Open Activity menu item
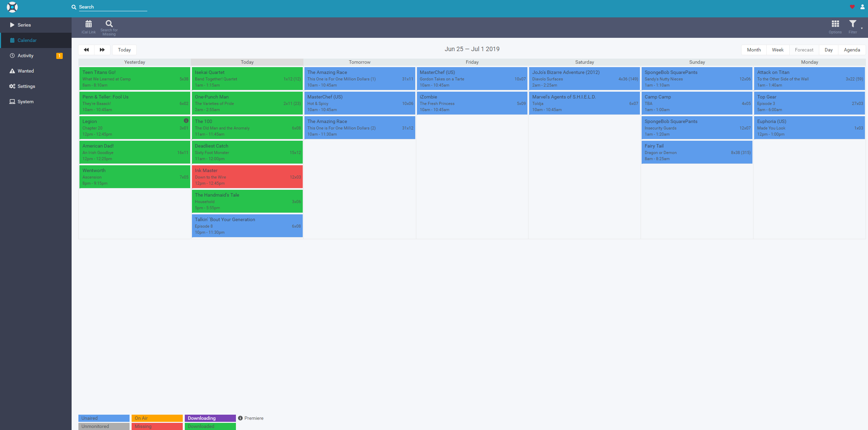The height and width of the screenshot is (430, 868). 36,56
